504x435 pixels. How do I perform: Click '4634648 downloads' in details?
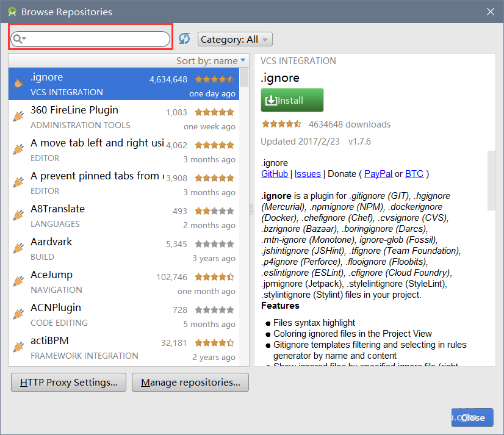pyautogui.click(x=350, y=124)
